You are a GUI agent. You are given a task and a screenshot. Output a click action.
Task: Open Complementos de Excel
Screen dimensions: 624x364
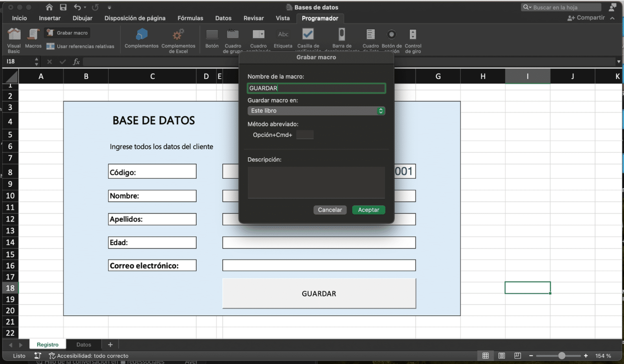tap(179, 39)
